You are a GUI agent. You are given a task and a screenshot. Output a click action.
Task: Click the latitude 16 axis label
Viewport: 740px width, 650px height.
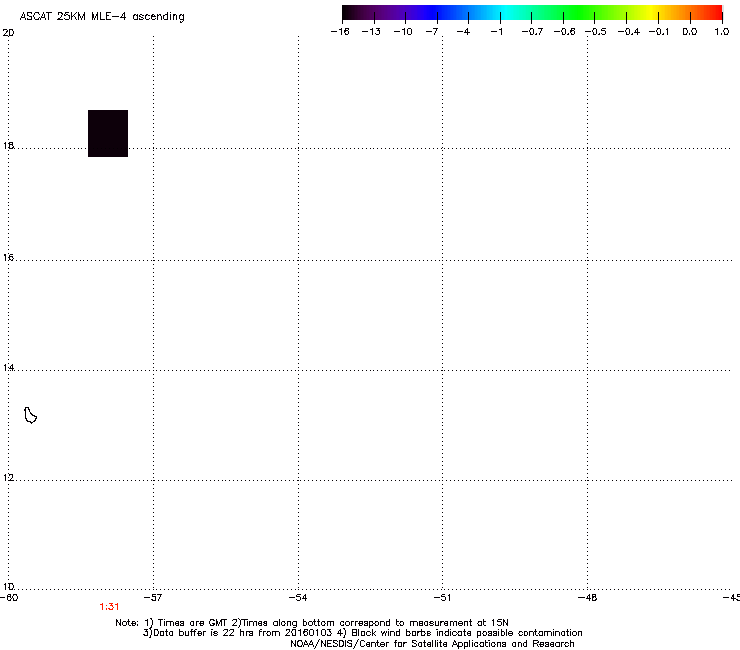click(8, 257)
